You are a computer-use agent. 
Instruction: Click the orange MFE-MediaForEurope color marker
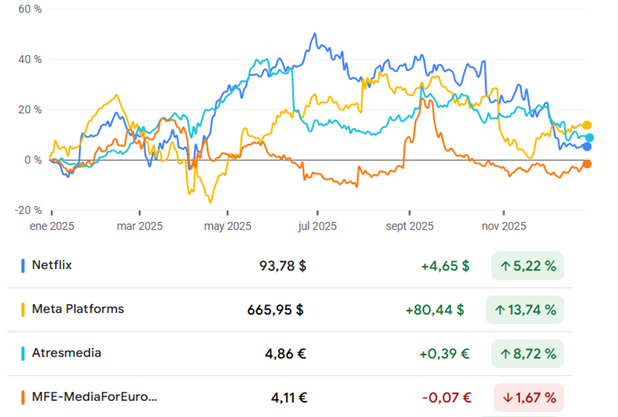(x=23, y=397)
